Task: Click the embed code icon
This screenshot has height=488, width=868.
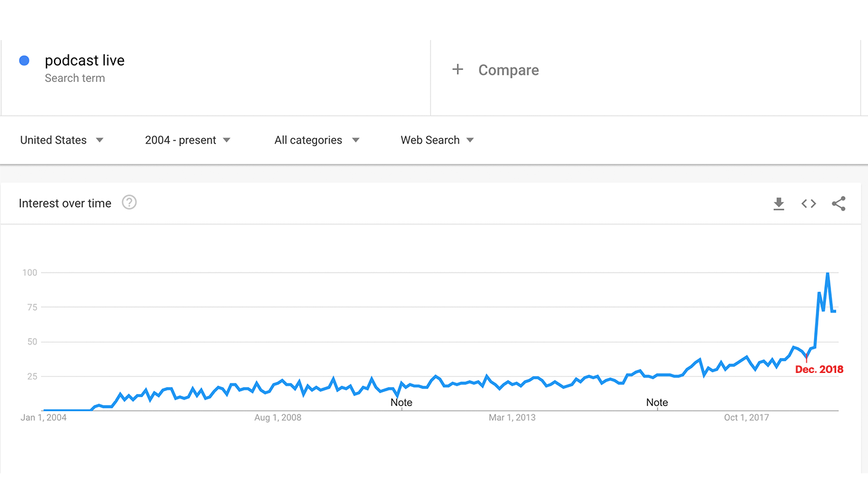Action: (x=808, y=204)
